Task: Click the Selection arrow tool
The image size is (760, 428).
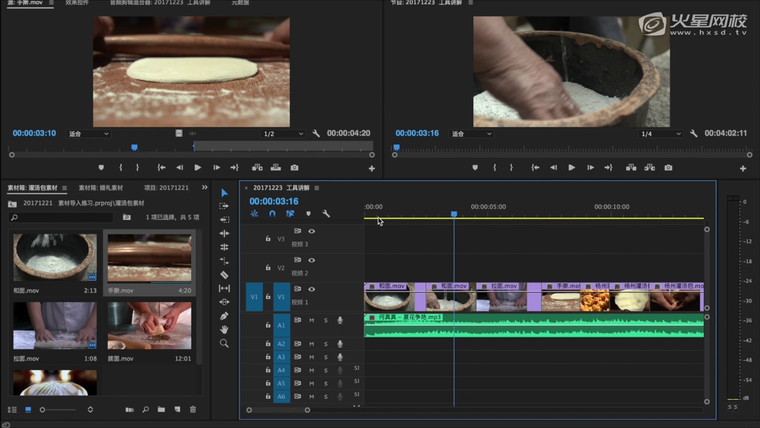Action: click(224, 193)
